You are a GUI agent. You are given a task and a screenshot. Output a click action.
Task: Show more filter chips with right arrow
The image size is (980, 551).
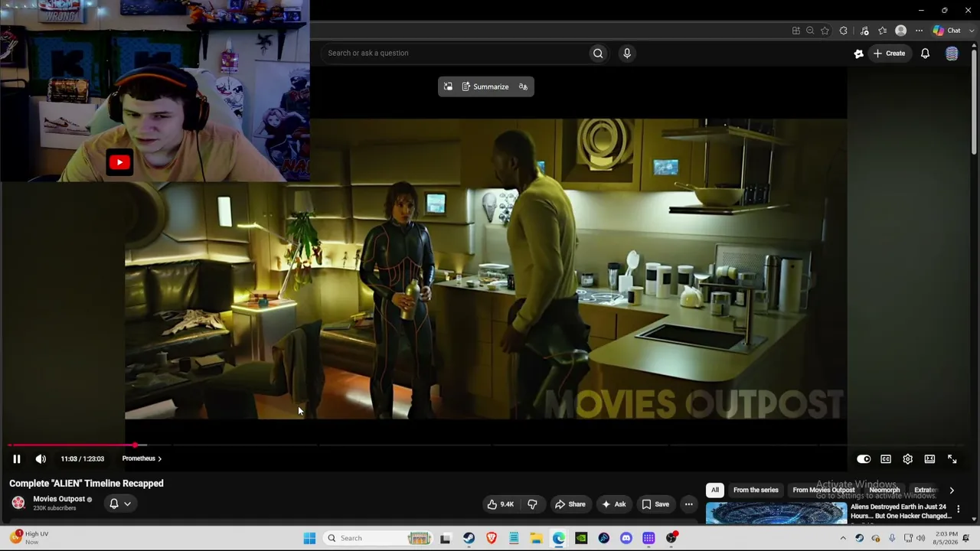952,490
